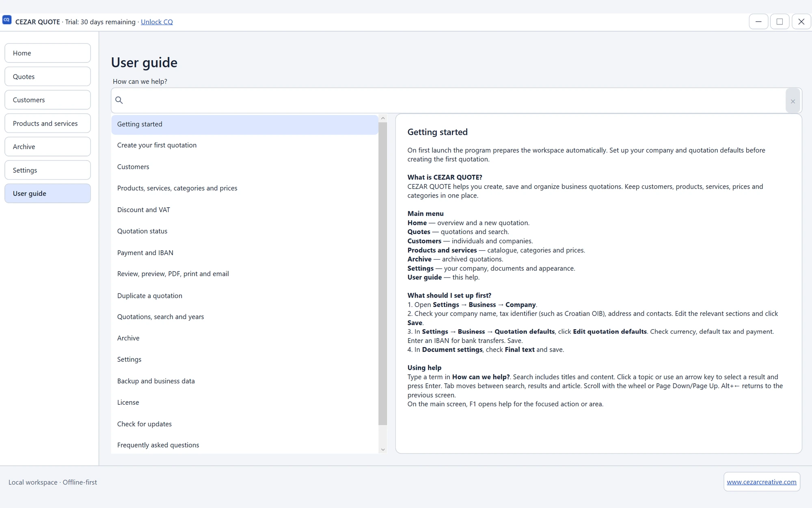Open Customers from the sidebar
812x508 pixels.
(48, 100)
